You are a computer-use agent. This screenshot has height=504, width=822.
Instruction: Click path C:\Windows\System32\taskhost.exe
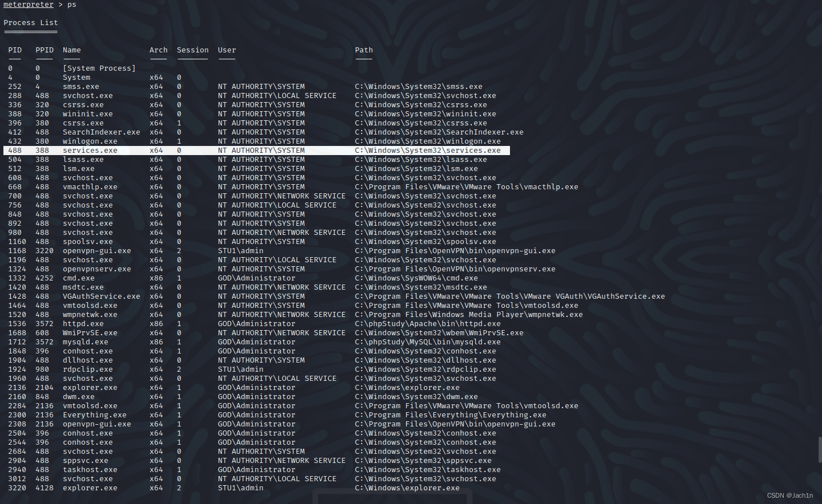428,470
